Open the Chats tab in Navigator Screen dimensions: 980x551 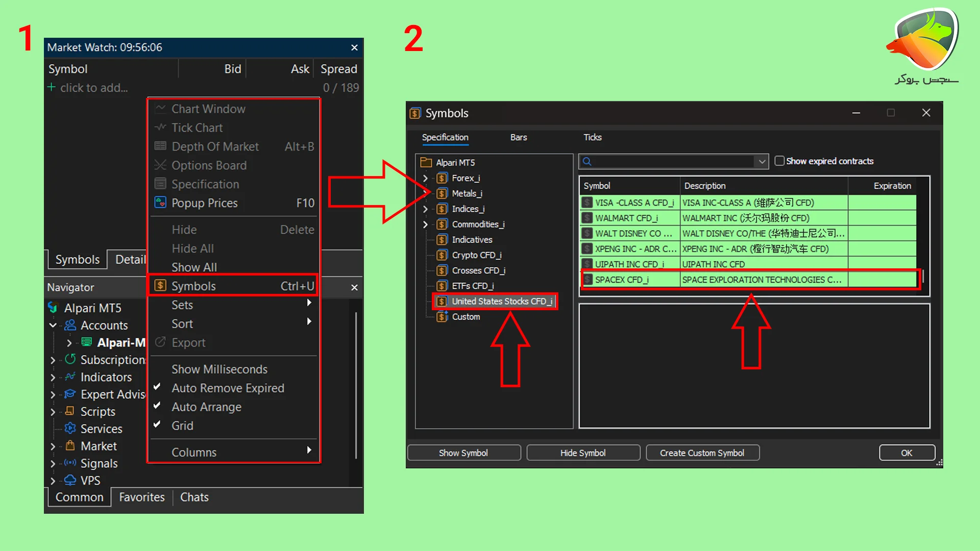point(194,497)
